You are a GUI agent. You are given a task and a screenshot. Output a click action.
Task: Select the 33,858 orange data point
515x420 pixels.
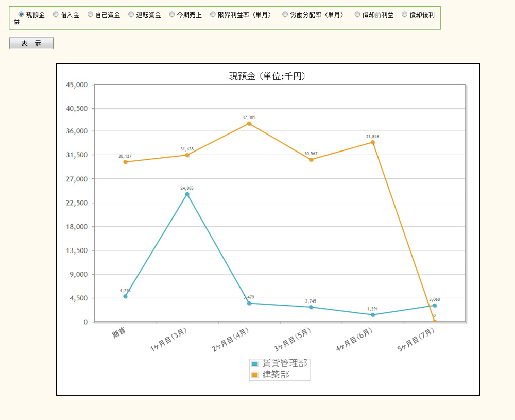point(373,142)
